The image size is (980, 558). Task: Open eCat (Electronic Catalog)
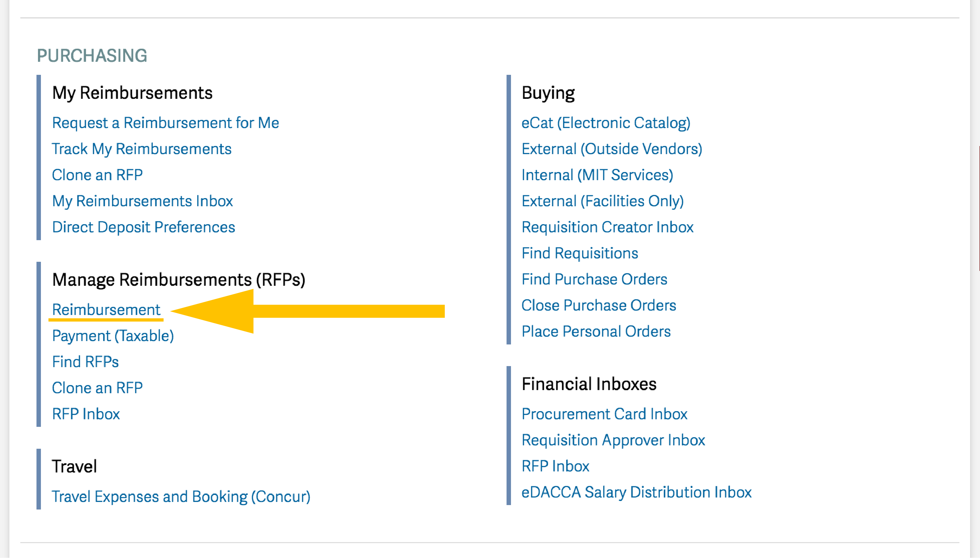(x=606, y=123)
